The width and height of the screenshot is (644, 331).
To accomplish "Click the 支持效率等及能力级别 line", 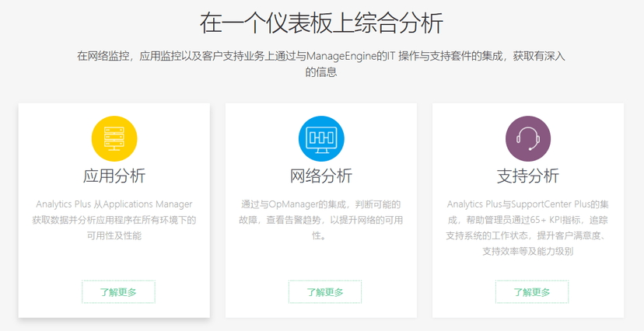I will tap(527, 251).
